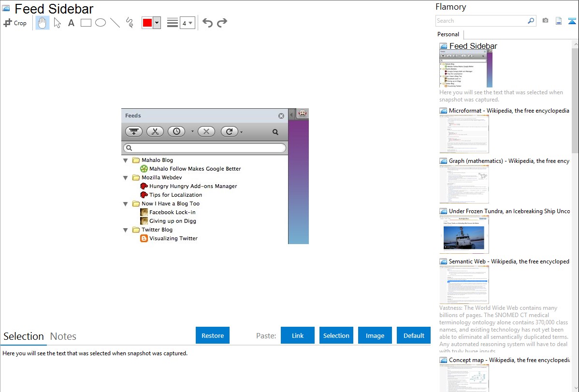Click the blue collapse arrow icon
Viewport: 579px width, 392px height.
click(x=572, y=21)
